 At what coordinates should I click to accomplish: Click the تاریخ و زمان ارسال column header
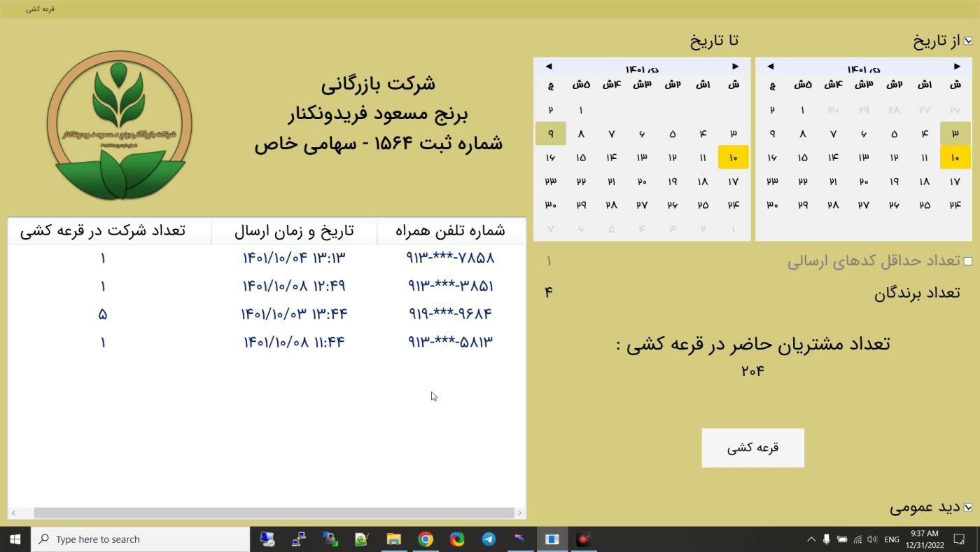294,231
